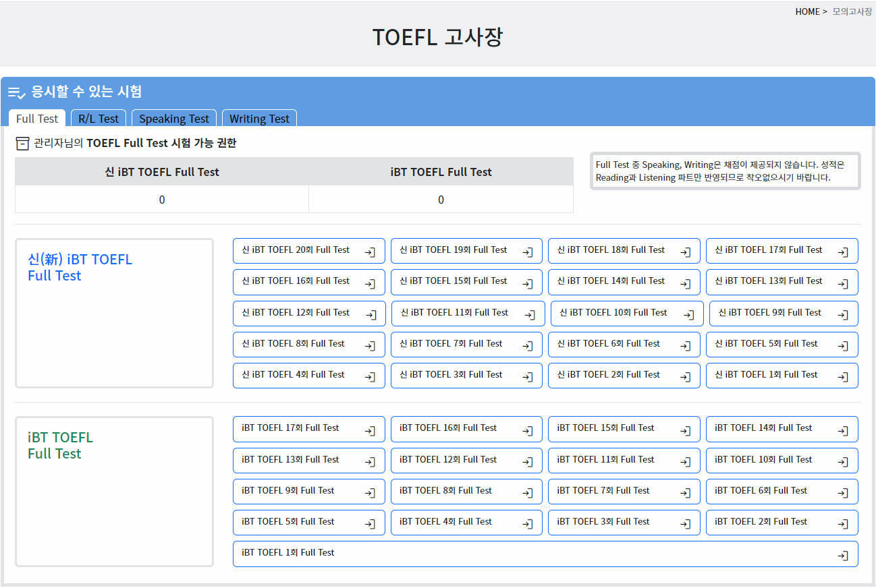Click enter icon on 신 iBT TOEFL 1회
Viewport: 876px width, 588px height.
click(x=843, y=377)
